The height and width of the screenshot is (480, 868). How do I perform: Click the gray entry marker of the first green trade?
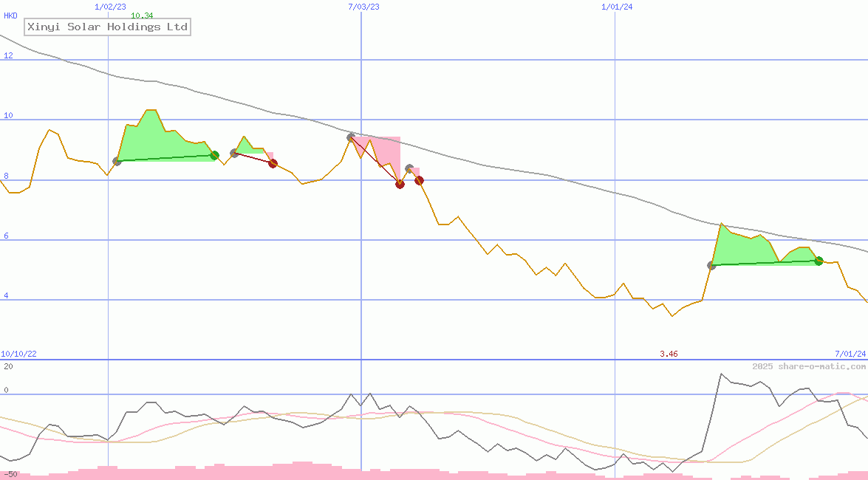click(x=117, y=161)
